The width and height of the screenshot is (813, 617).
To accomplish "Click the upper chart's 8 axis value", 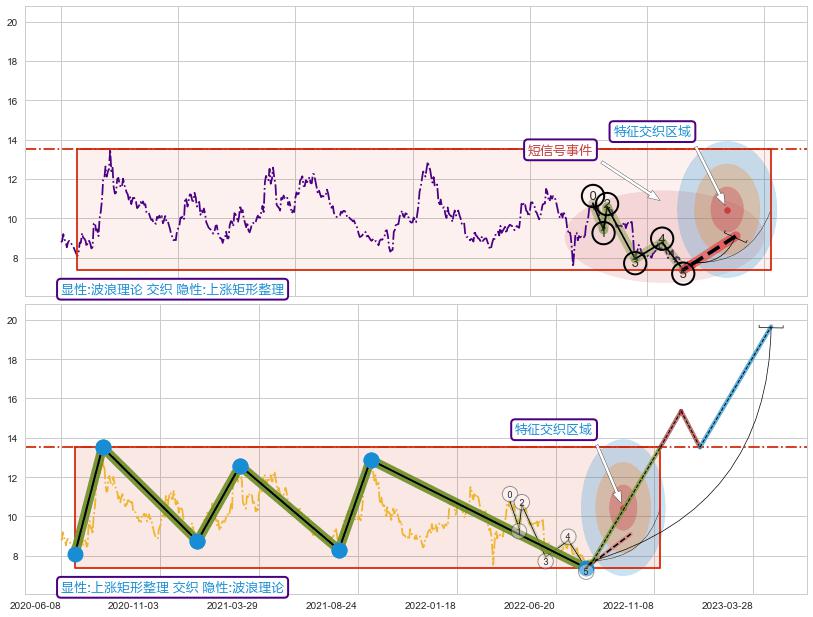I will pyautogui.click(x=14, y=259).
